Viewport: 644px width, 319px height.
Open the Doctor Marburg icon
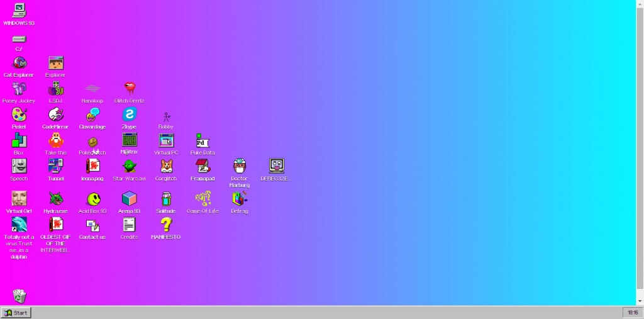(240, 166)
